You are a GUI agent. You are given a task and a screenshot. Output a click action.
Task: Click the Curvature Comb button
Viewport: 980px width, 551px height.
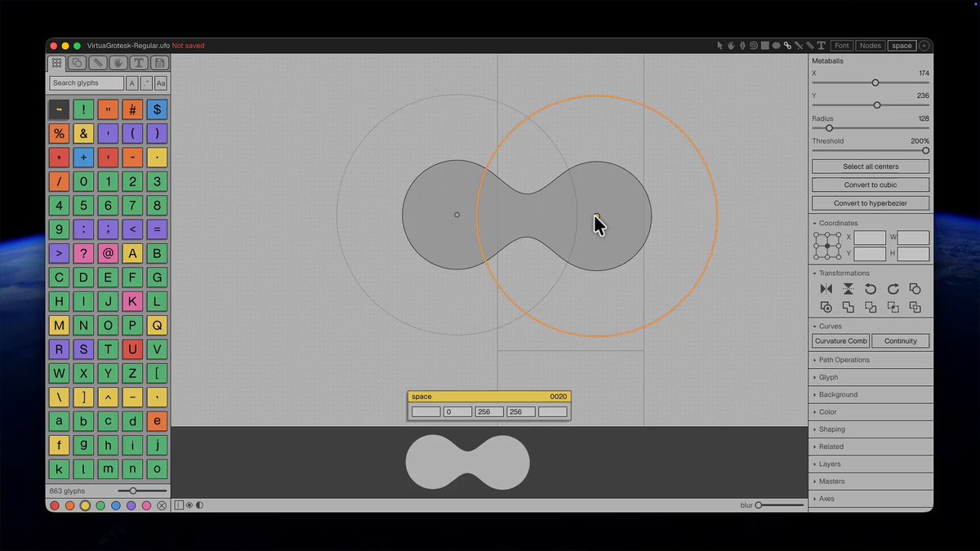tap(841, 341)
